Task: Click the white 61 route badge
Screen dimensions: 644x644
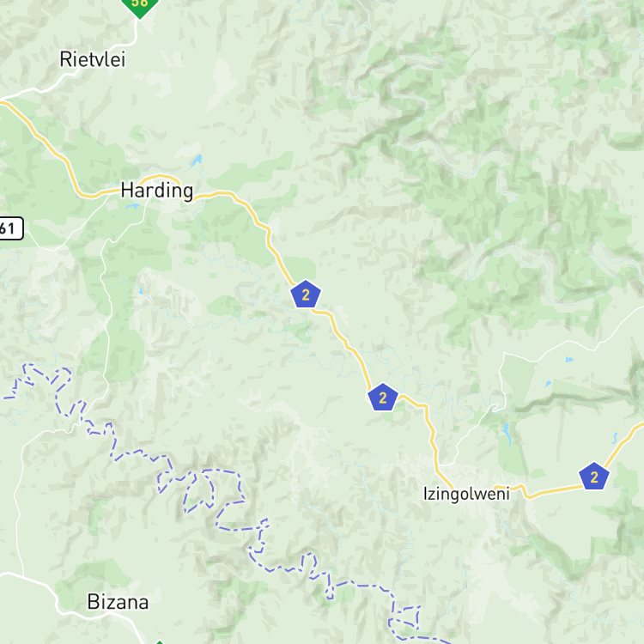Action: point(9,228)
